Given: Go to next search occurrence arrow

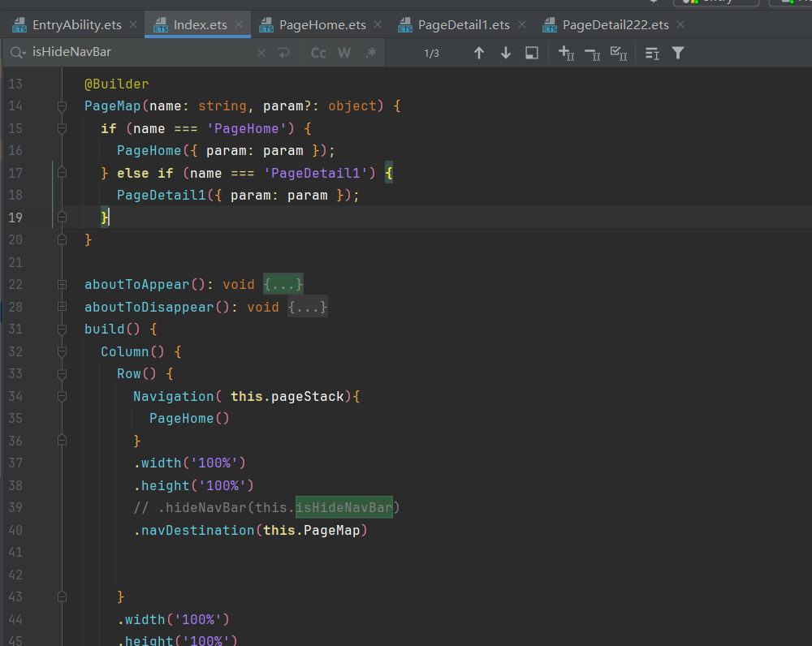Looking at the screenshot, I should (x=506, y=53).
